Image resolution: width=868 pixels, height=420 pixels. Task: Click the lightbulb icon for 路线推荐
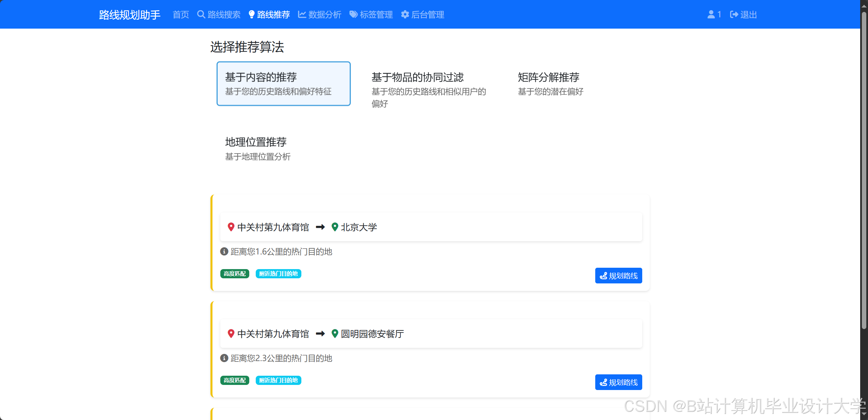pyautogui.click(x=251, y=15)
